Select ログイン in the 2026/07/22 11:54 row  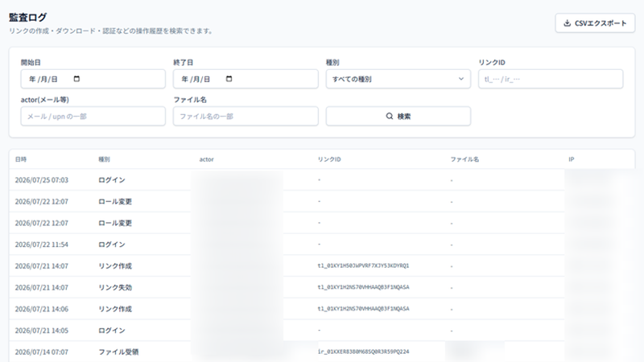(112, 245)
